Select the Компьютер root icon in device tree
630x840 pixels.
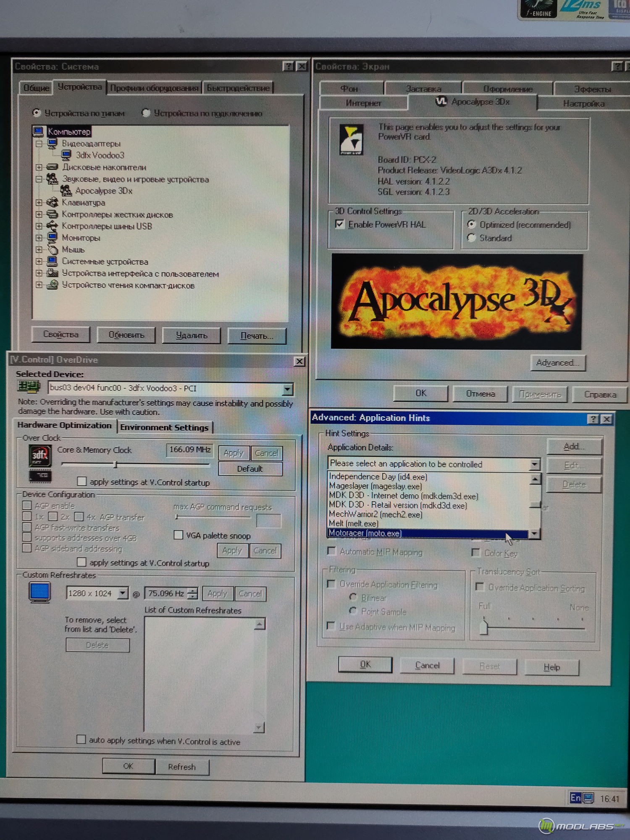click(39, 132)
